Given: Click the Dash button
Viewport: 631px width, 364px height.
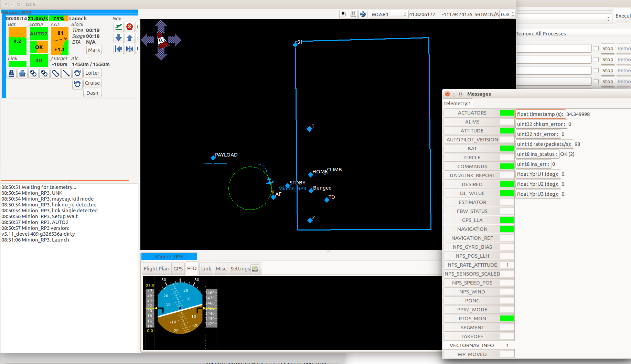Looking at the screenshot, I should coord(92,93).
